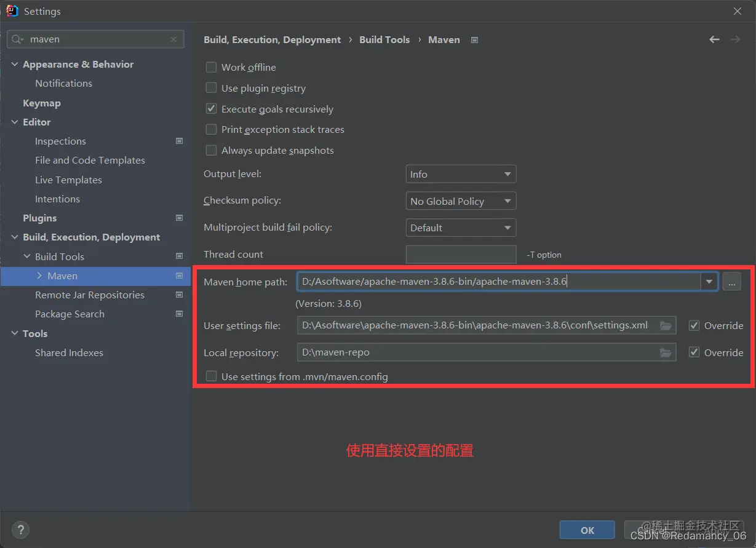This screenshot has height=548, width=756.
Task: Click project-level icon beside Remote Jar Repositories
Action: point(180,295)
